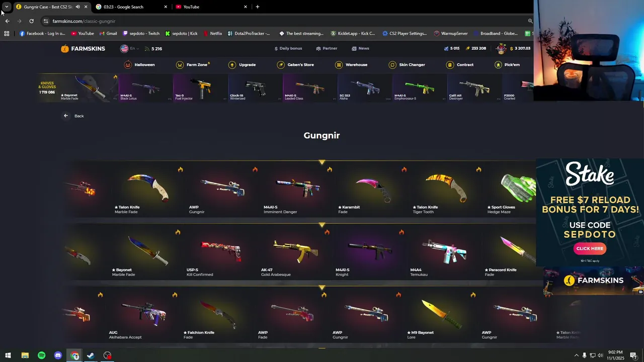Click the zoom magnifier icon in address bar
Image resolution: width=644 pixels, height=362 pixels.
pos(530,21)
